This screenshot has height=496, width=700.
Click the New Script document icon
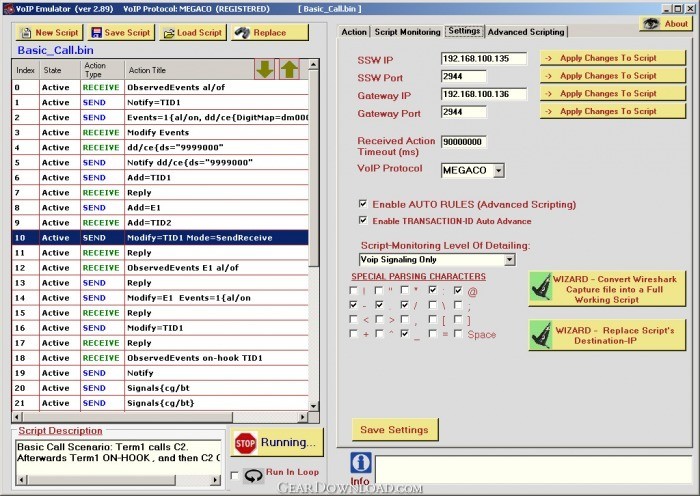tap(26, 33)
